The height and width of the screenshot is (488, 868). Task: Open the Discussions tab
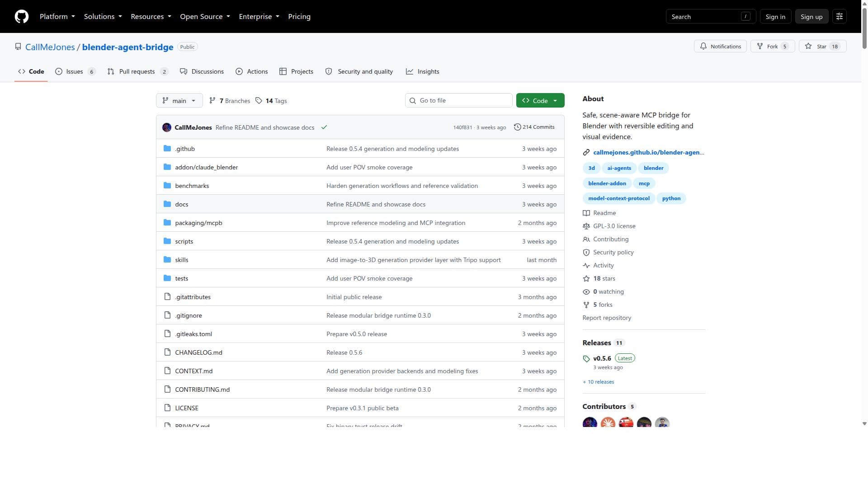(202, 72)
